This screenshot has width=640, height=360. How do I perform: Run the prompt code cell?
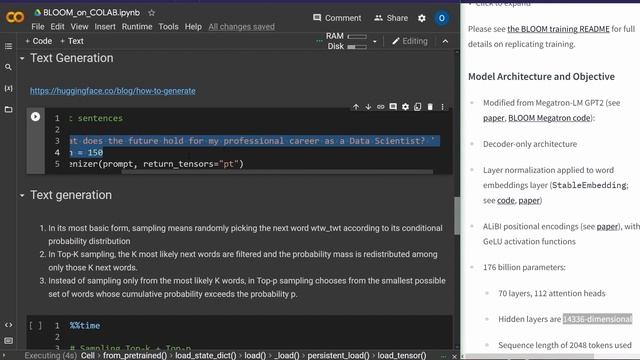tap(36, 117)
